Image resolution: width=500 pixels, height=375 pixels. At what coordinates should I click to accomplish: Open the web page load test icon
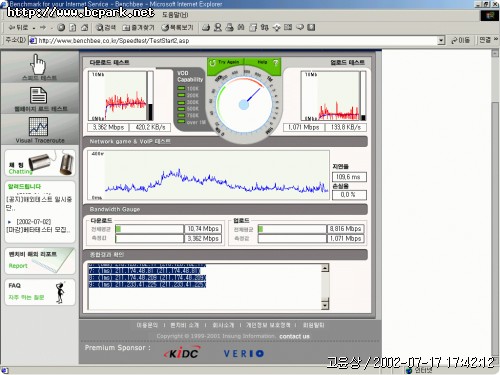click(x=38, y=95)
